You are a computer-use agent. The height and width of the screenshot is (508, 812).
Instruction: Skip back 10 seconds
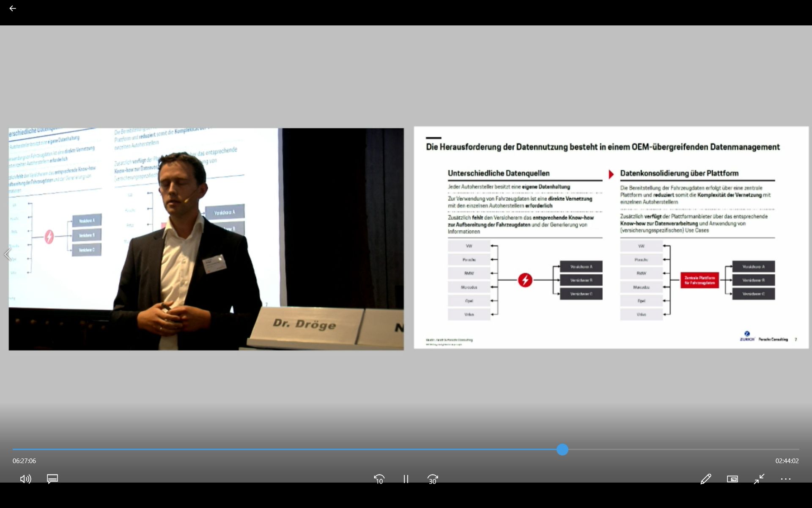click(x=379, y=479)
